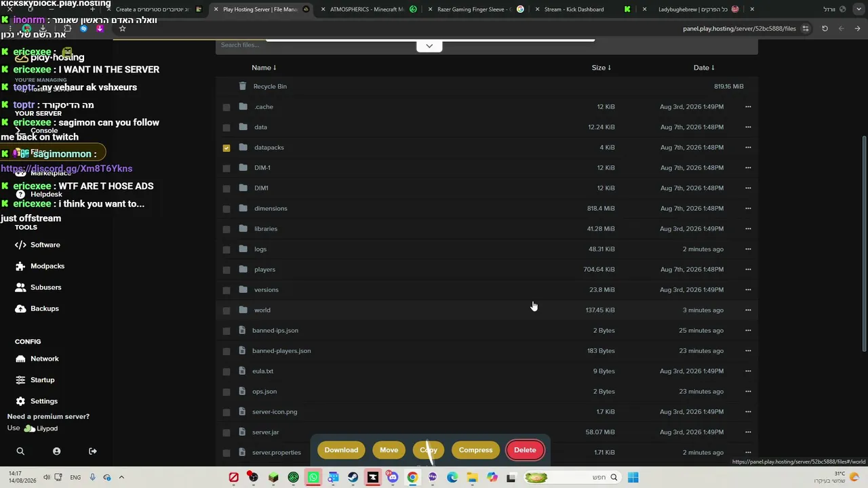Image resolution: width=868 pixels, height=488 pixels.
Task: Click the Compress button
Action: (x=475, y=450)
